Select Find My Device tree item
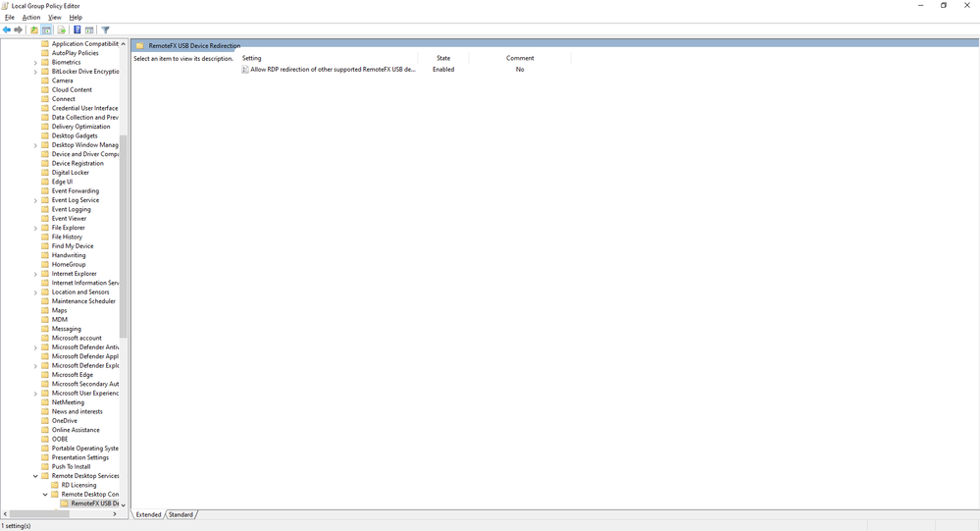Screen dimensions: 980x531 click(x=73, y=246)
